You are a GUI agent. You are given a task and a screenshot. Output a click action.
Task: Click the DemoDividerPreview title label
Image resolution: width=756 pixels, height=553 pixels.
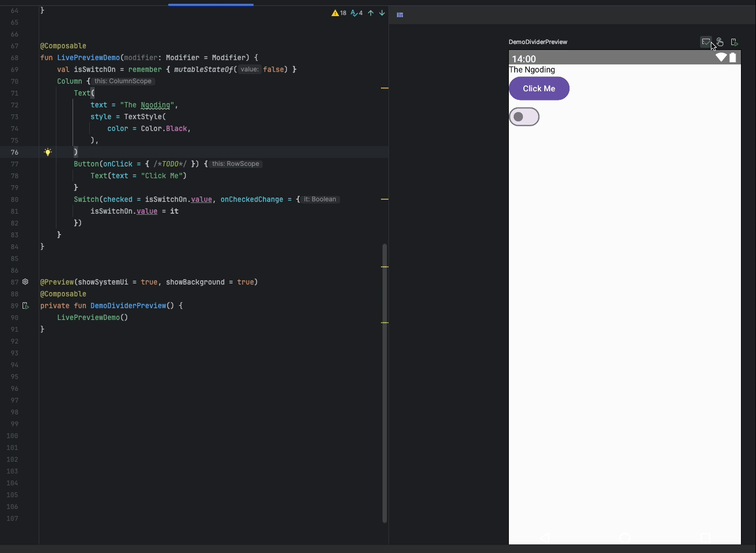538,42
